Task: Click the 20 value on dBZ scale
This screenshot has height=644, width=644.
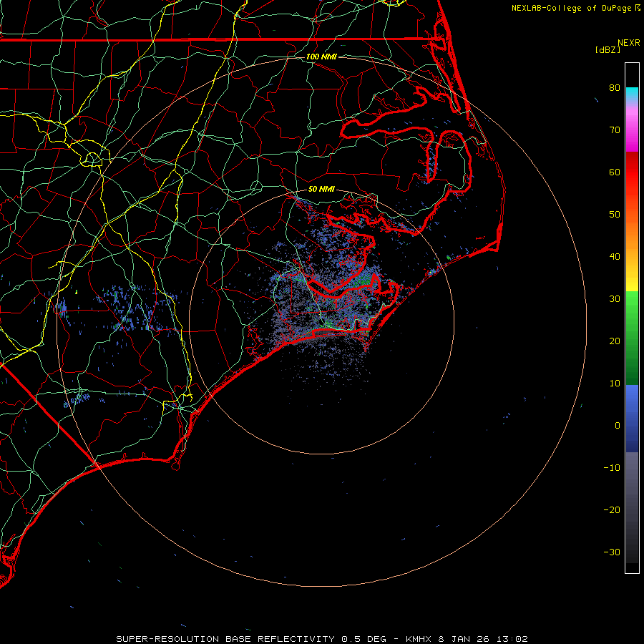Action: pyautogui.click(x=615, y=341)
